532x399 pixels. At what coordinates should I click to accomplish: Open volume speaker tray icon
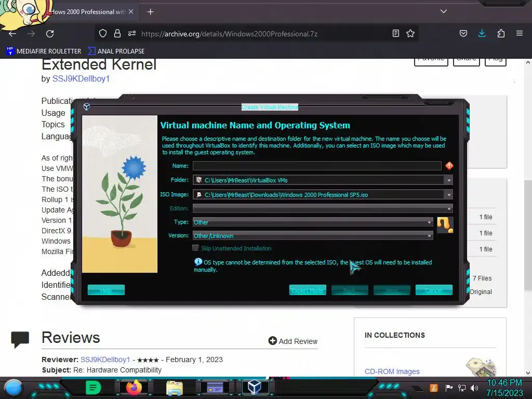click(474, 388)
